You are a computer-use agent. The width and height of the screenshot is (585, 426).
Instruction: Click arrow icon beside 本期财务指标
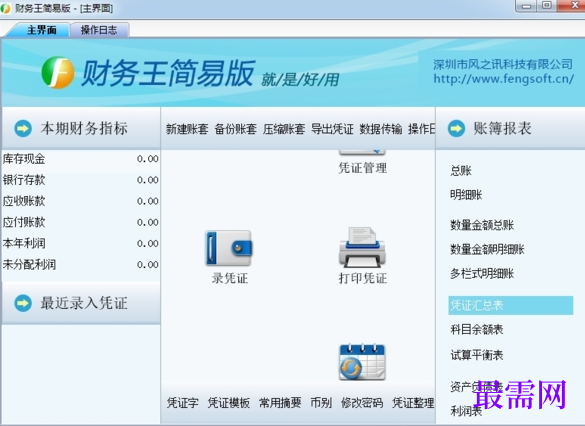23,129
